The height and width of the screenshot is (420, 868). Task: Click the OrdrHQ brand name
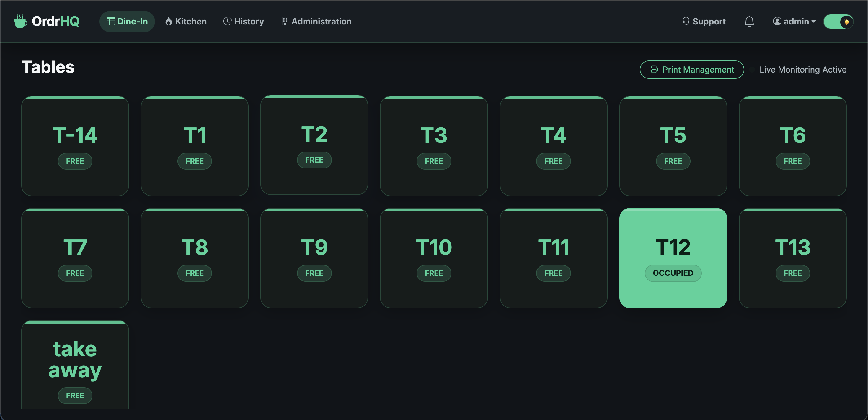(56, 21)
